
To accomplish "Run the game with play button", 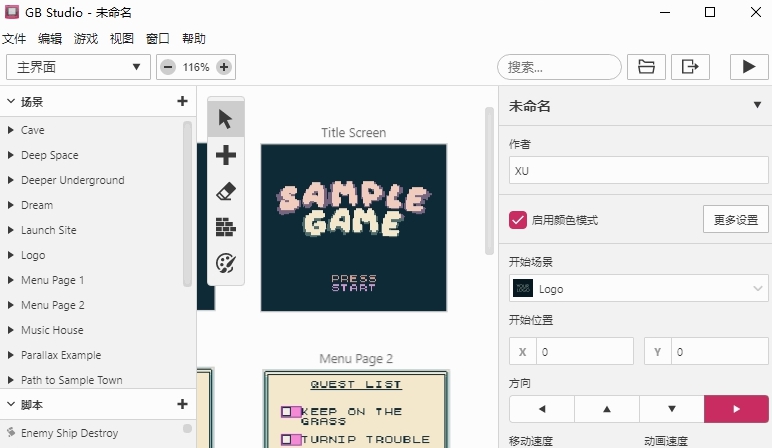I will (749, 67).
